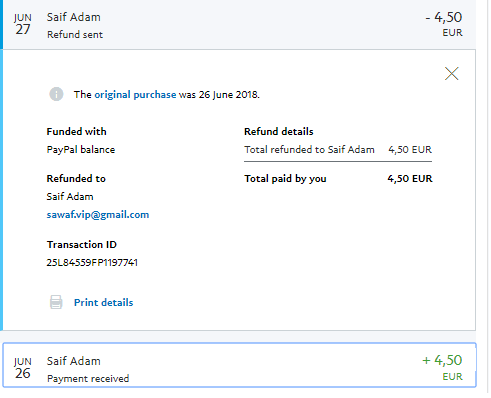Viewport: 491px width, 398px height.
Task: Click the printer icon
Action: (56, 302)
